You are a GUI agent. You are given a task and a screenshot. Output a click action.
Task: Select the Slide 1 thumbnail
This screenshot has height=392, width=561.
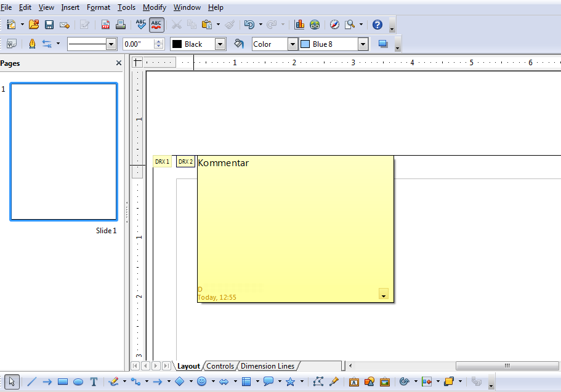63,151
